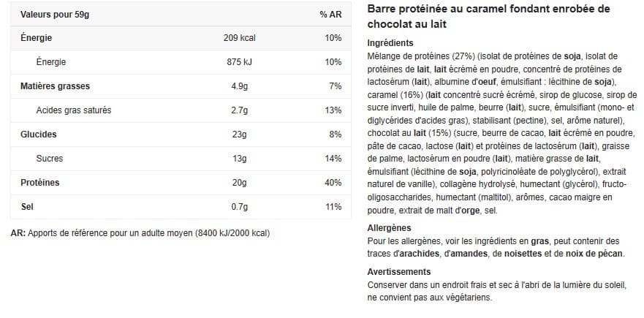
Task: Click the 'Acides gras saturés' sub-row label
Action: tap(74, 110)
